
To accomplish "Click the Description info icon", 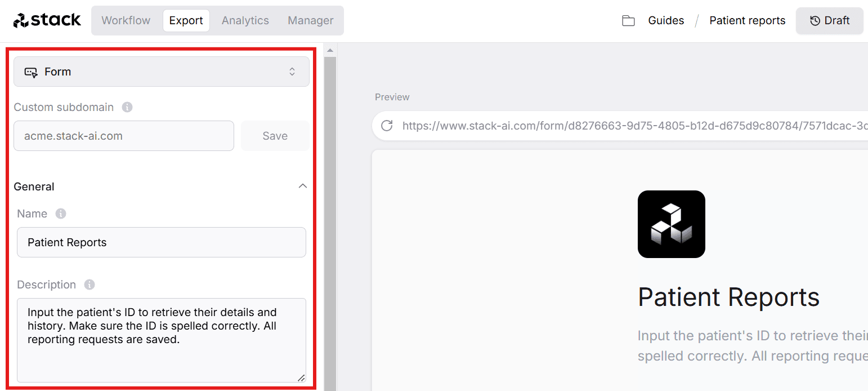I will 90,285.
